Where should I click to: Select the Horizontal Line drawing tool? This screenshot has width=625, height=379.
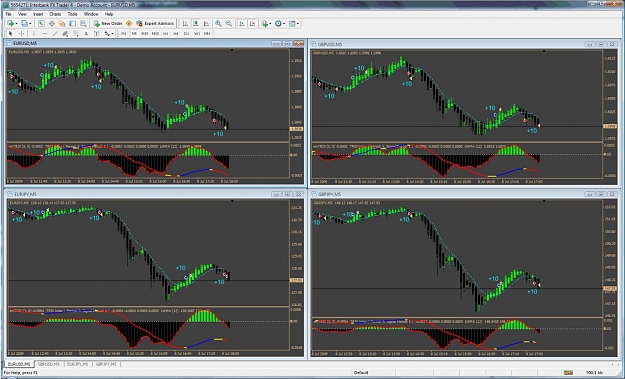coord(45,33)
